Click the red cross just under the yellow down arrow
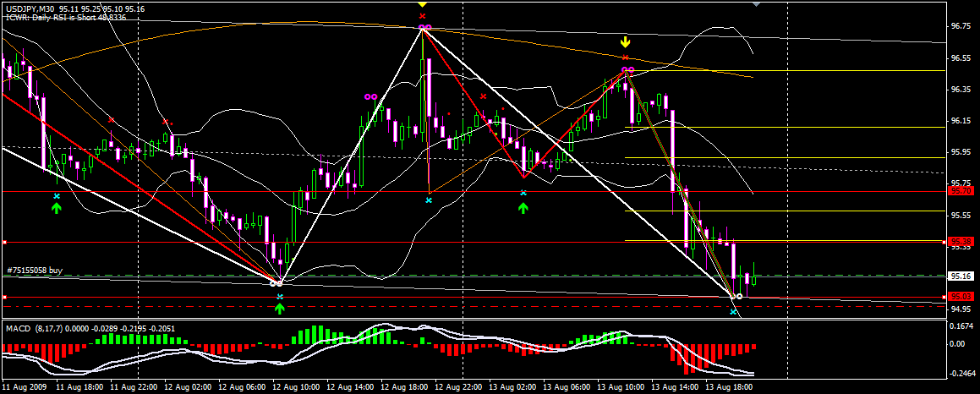The image size is (980, 394). click(x=626, y=57)
